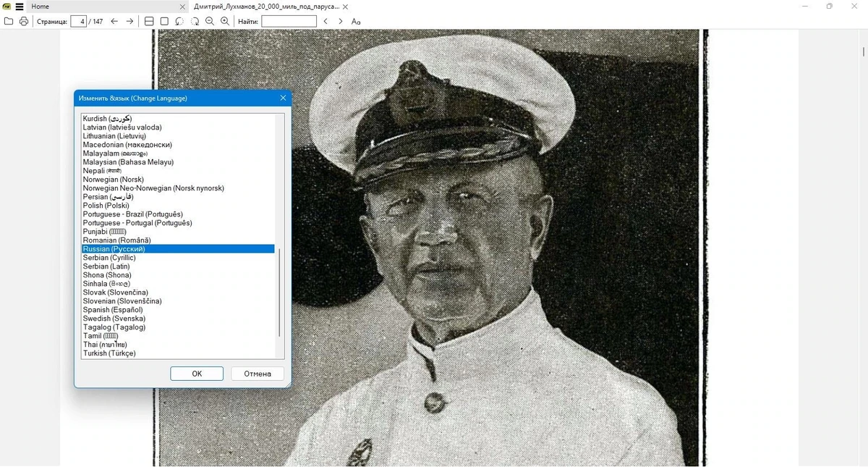Toggle match case Aa icon
The image size is (868, 467).
pyautogui.click(x=356, y=22)
